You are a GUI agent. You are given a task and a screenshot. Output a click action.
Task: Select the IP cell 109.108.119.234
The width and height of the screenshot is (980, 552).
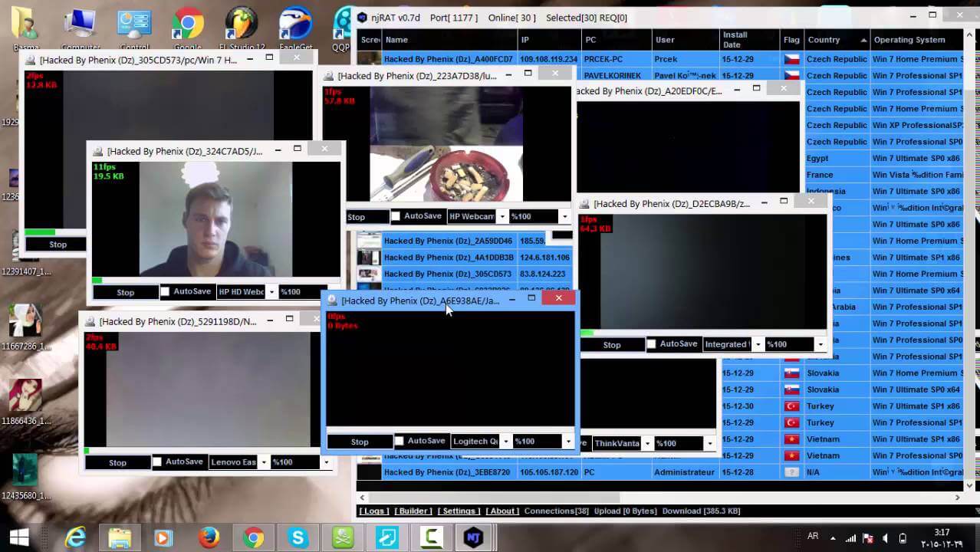pyautogui.click(x=549, y=59)
